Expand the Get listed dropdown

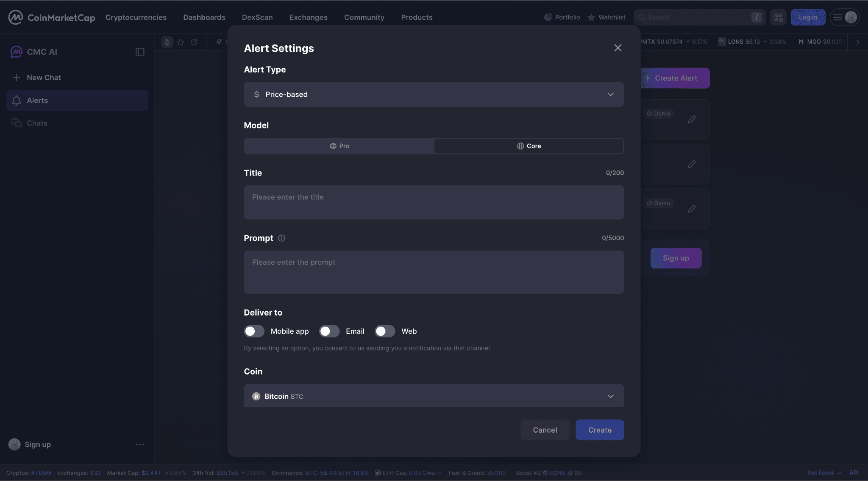(824, 473)
